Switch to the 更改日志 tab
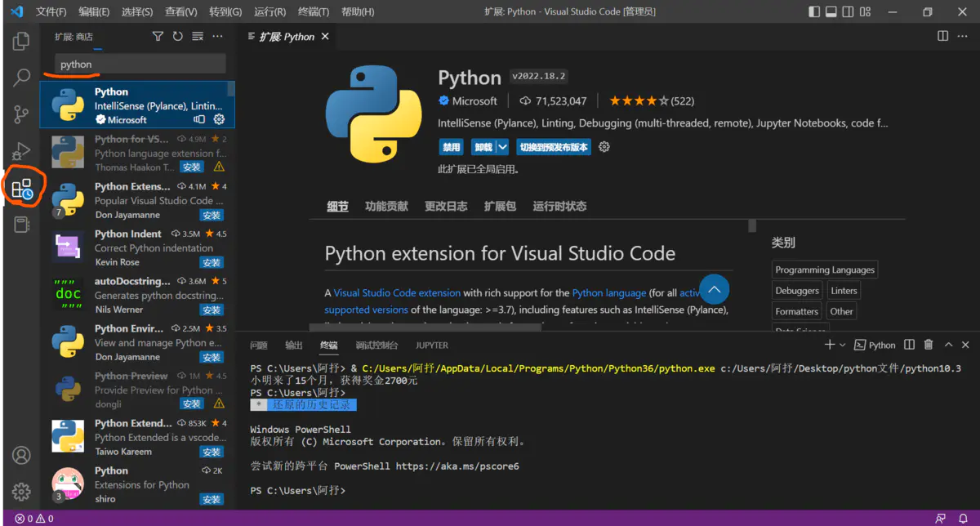 pyautogui.click(x=446, y=206)
